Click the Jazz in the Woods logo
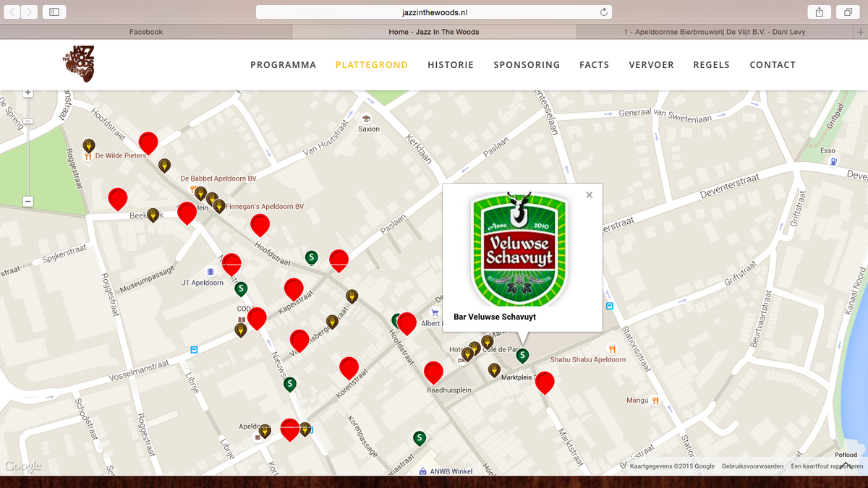This screenshot has height=488, width=868. (x=78, y=64)
